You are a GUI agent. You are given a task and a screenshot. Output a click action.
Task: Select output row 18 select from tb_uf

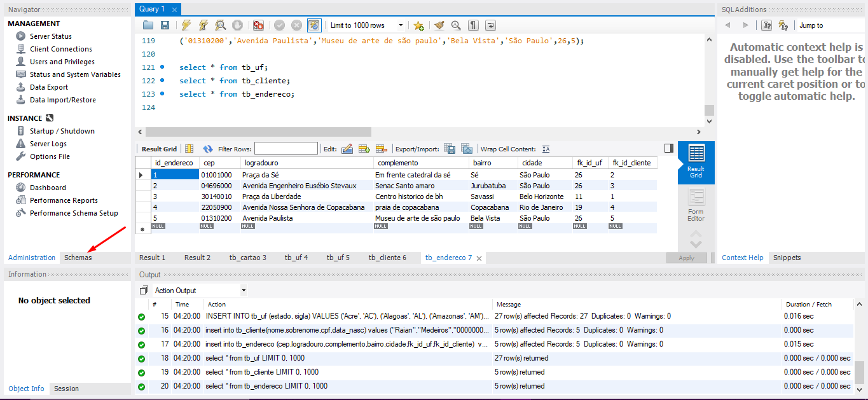click(495, 358)
